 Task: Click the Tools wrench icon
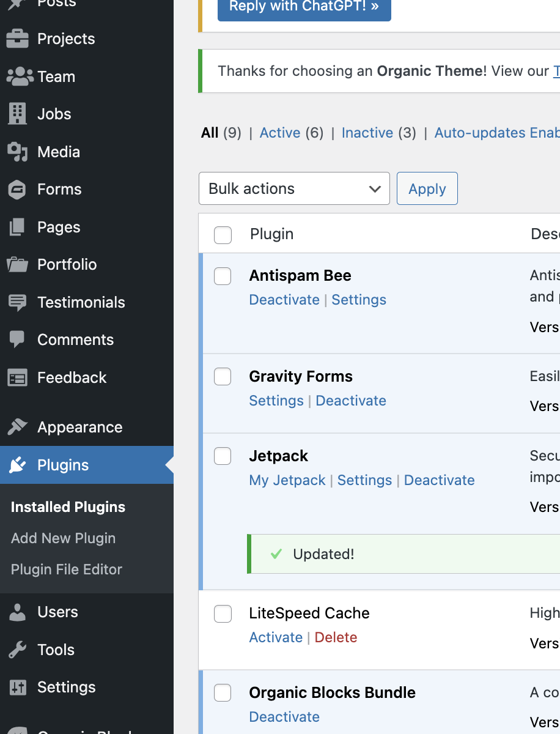tap(17, 650)
